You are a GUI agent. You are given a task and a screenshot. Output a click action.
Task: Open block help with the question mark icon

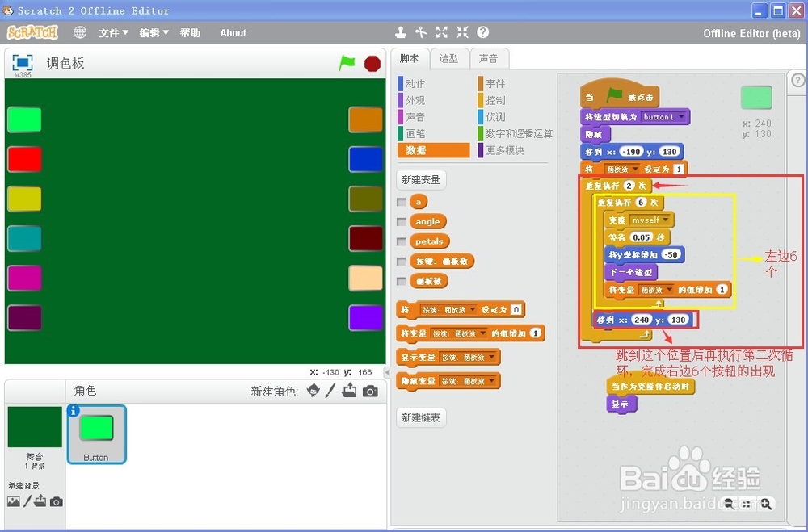pos(482,32)
